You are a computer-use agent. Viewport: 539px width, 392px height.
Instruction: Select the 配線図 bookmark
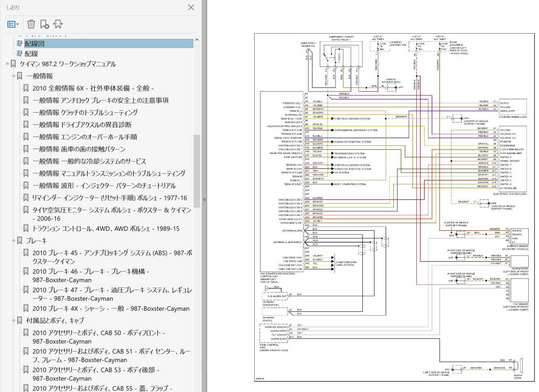tap(35, 44)
